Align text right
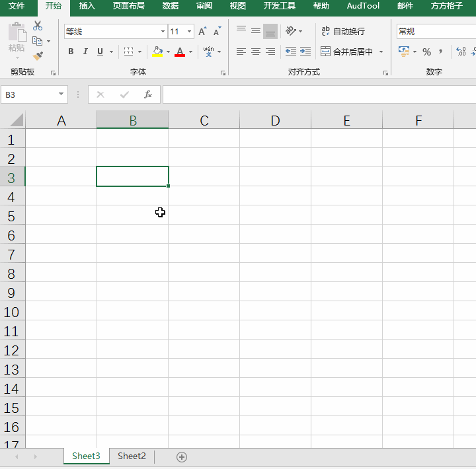This screenshot has height=469, width=476. coord(270,52)
